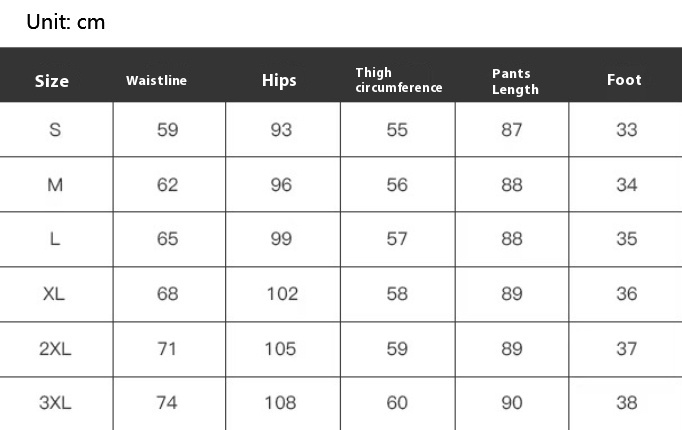
Task: Click the Thigh circumference header
Action: (399, 80)
